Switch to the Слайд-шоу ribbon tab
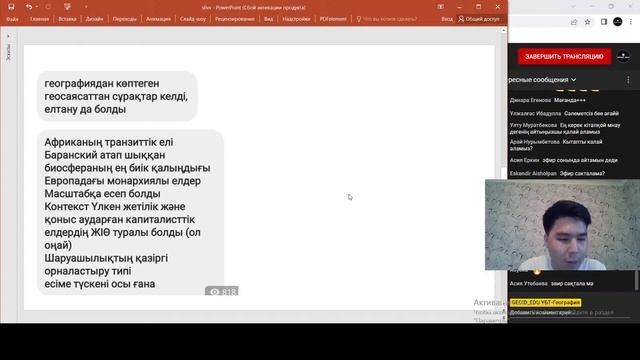Screen dimensions: 640x360 (x=193, y=19)
